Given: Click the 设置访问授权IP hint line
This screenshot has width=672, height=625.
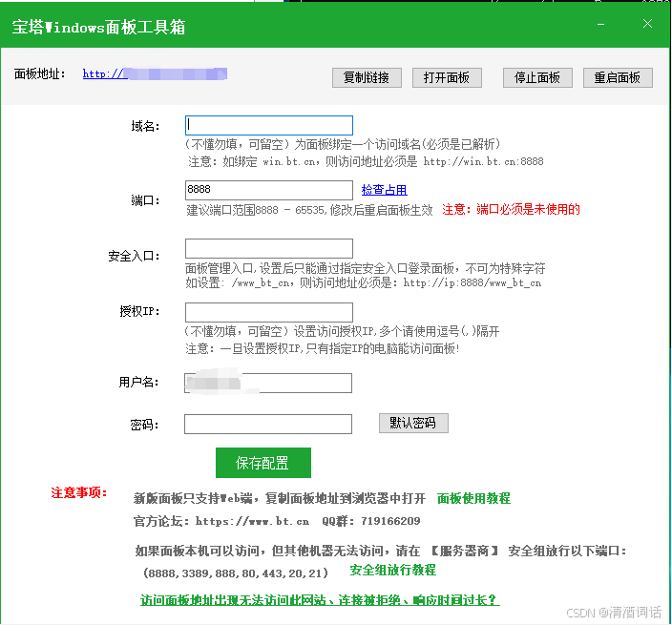Looking at the screenshot, I should [x=342, y=331].
